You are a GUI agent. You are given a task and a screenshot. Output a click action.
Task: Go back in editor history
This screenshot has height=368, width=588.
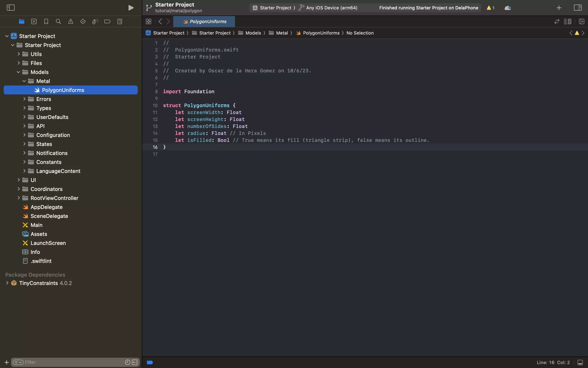(160, 21)
